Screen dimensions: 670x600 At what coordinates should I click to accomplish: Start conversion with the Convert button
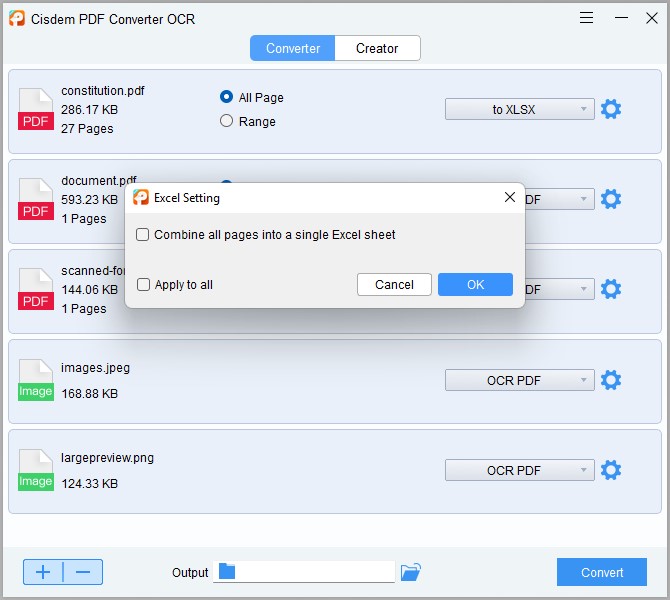pos(602,572)
